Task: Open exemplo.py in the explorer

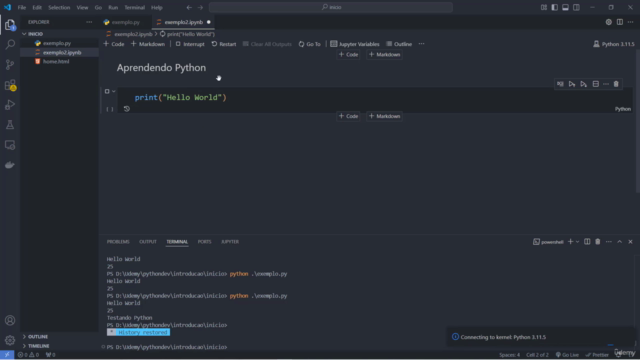Action: (57, 43)
